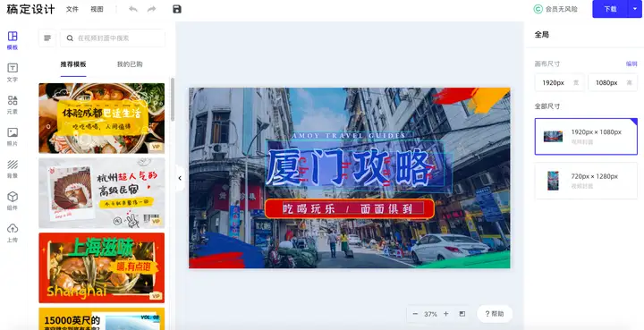Open the 照片 photos sidebar panel

(x=13, y=137)
